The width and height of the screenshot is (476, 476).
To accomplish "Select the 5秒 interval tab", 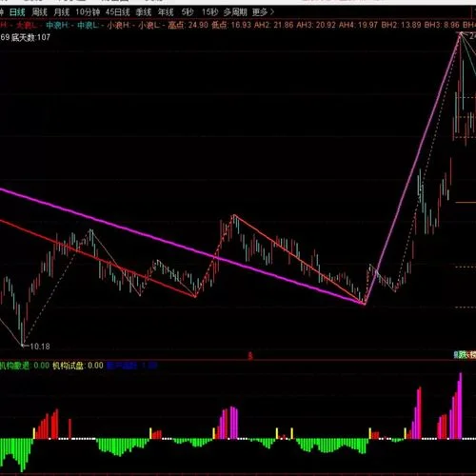I will [x=188, y=12].
